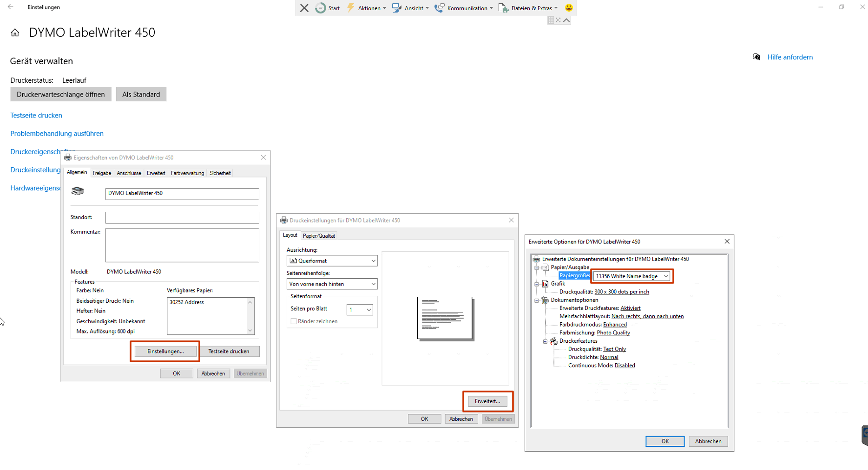The height and width of the screenshot is (470, 868).
Task: Switch to the Sicherheit tab
Action: (220, 173)
